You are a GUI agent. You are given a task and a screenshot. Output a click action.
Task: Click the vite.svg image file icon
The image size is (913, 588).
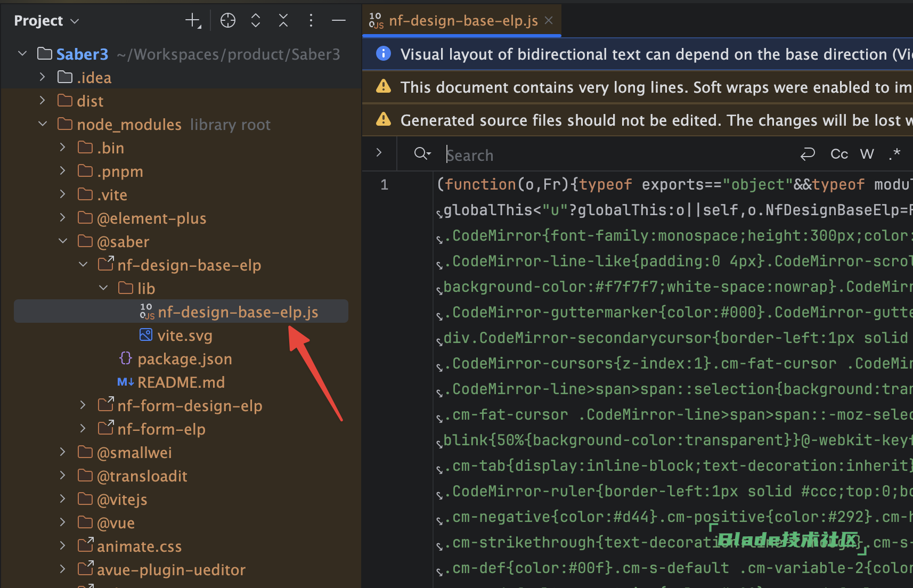[146, 335]
